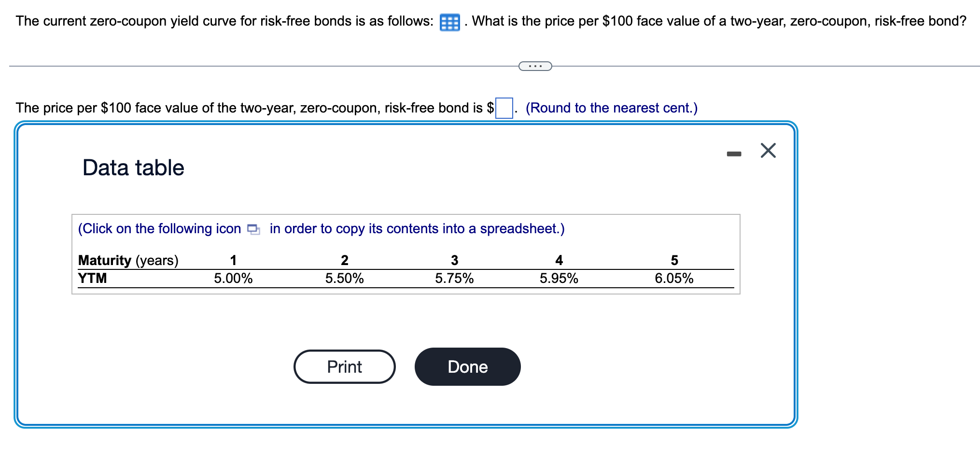The width and height of the screenshot is (980, 449).
Task: Open the spreadsheet icon in the question text
Action: point(449,21)
